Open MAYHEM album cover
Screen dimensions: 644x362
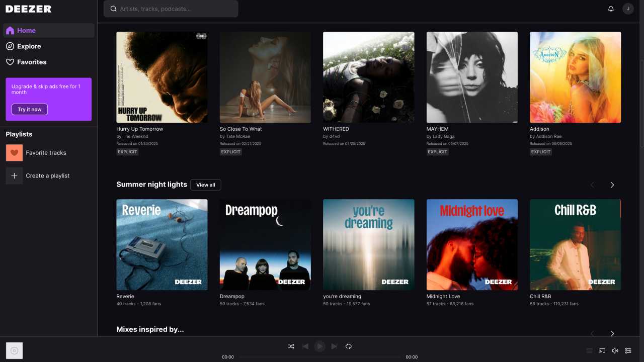pyautogui.click(x=472, y=77)
